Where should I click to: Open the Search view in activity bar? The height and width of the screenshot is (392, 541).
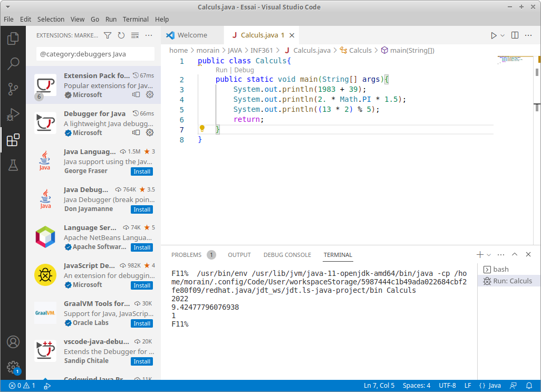click(x=13, y=63)
